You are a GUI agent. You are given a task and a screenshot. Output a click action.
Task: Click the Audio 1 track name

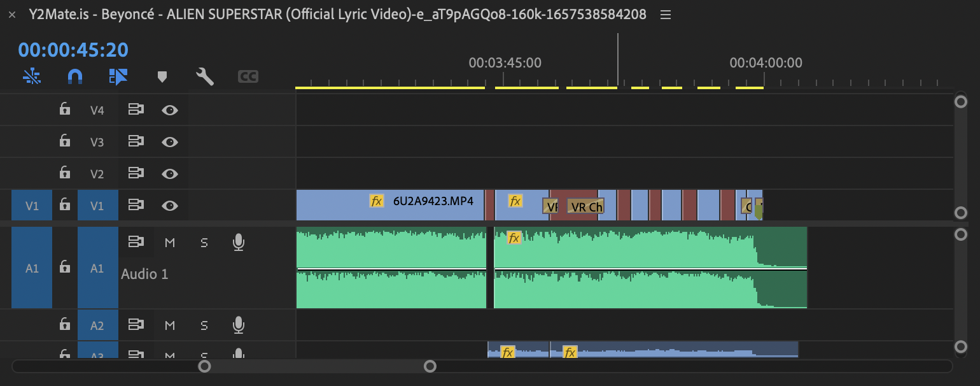pyautogui.click(x=144, y=274)
